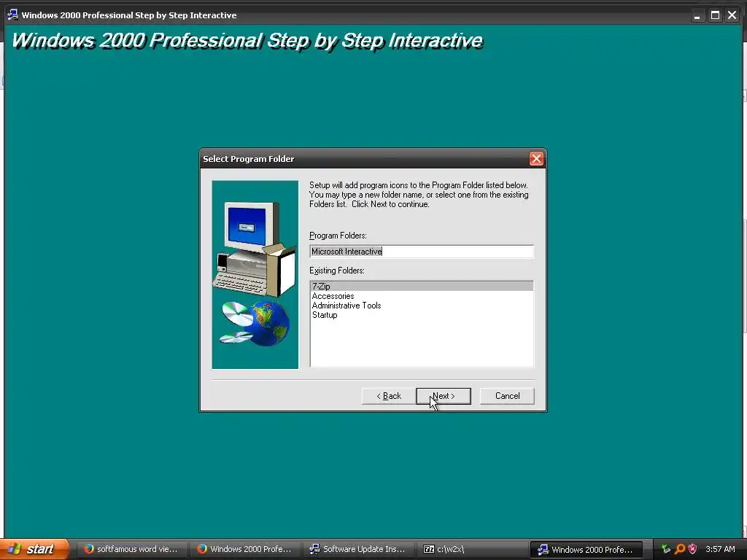The width and height of the screenshot is (747, 560).
Task: Open Software Update Installation taskbar item
Action: 358,549
